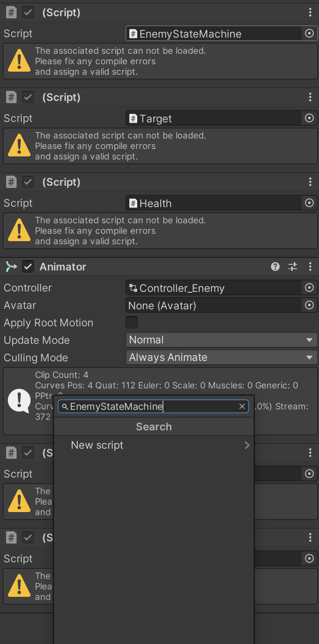Viewport: 319px width, 644px height.
Task: Open object picker for Health script
Action: 309,203
